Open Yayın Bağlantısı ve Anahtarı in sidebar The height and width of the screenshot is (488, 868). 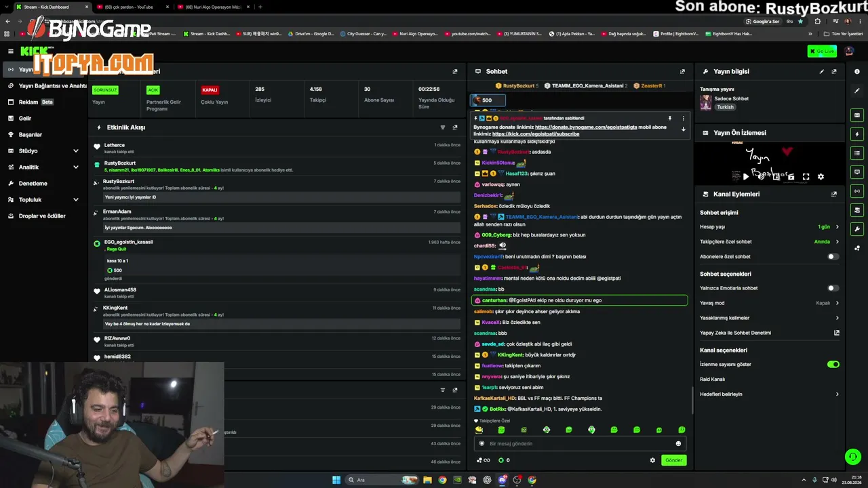(47, 86)
